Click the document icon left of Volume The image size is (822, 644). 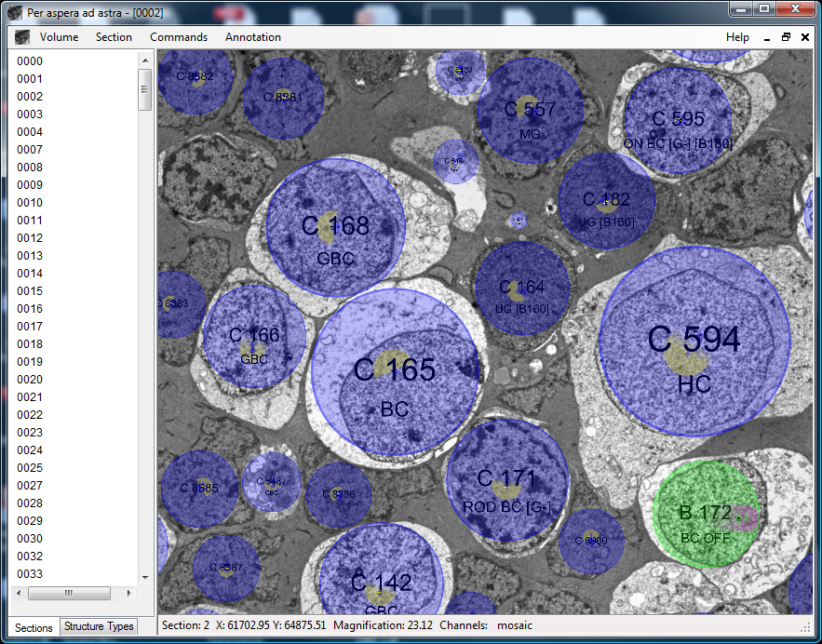pos(21,37)
